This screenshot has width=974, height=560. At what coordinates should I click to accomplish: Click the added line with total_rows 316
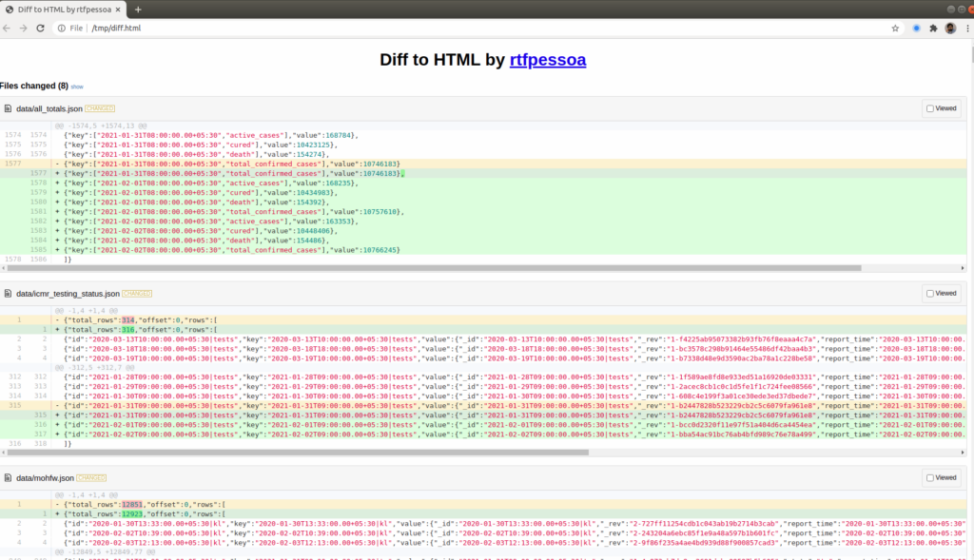pyautogui.click(x=483, y=330)
